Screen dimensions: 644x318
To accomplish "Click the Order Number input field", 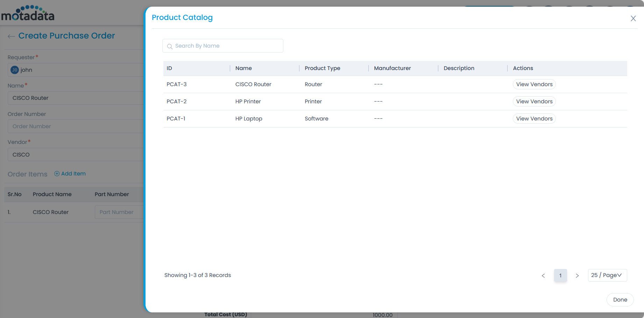I will tap(75, 126).
